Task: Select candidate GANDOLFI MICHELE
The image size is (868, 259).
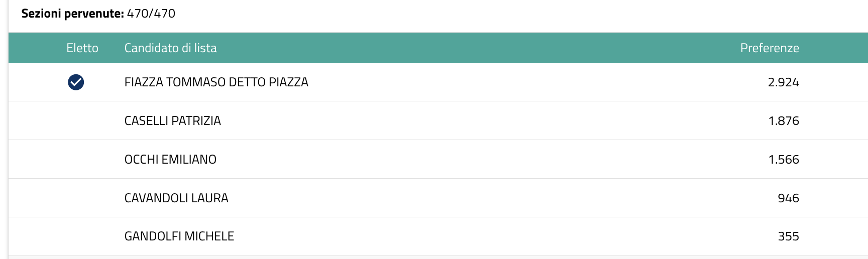Action: pyautogui.click(x=179, y=236)
